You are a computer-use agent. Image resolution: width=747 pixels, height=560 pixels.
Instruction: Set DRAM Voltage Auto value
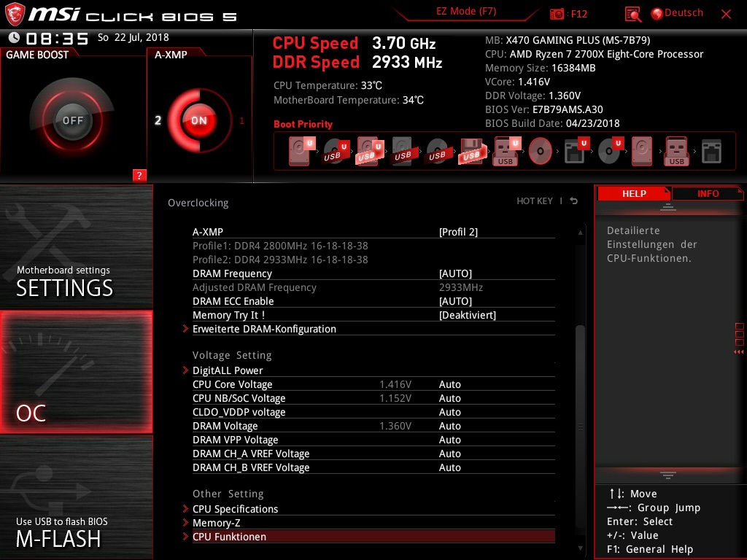pyautogui.click(x=449, y=426)
